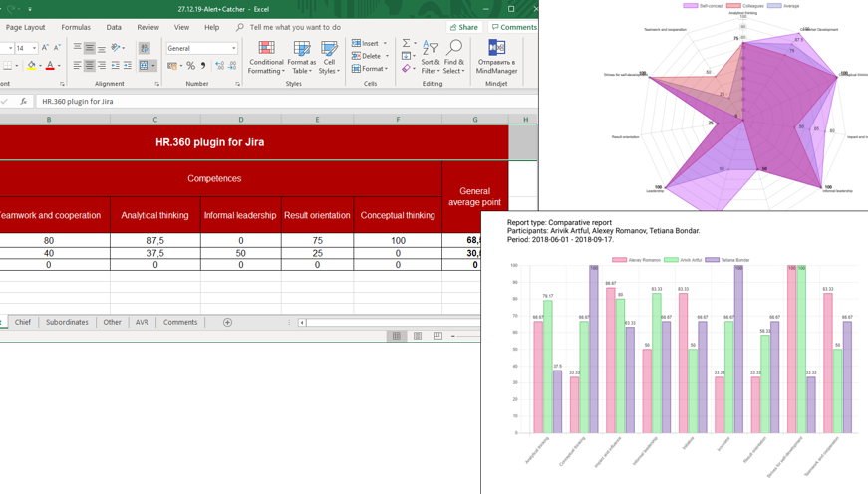Click Increase Font Size icon
This screenshot has width=868, height=494.
(x=46, y=48)
